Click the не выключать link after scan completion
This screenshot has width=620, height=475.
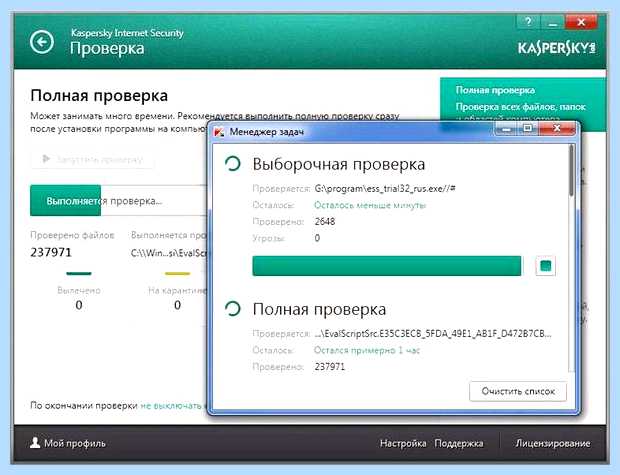tap(173, 406)
